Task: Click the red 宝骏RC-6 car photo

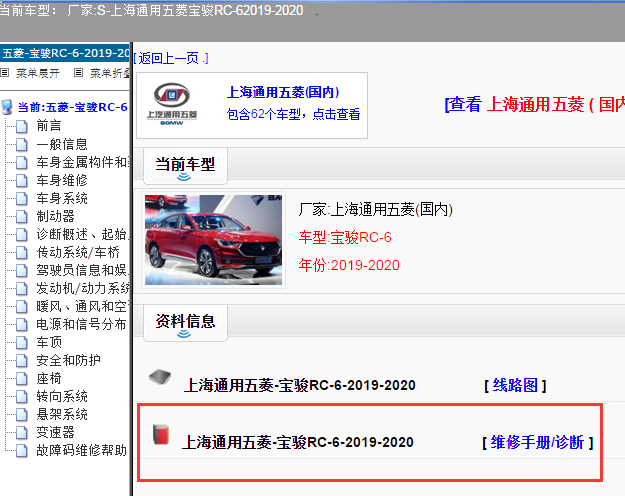Action: (x=213, y=240)
